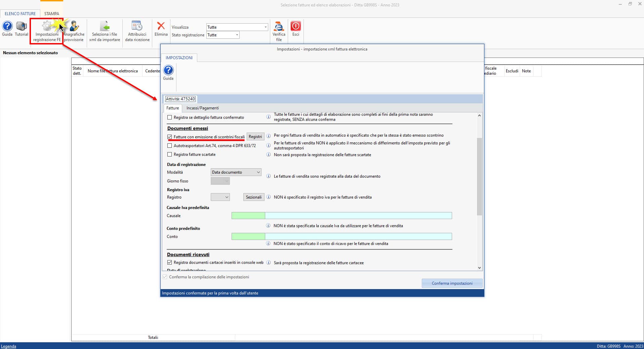Open Guida inside the Impostazioni dialog
The height and width of the screenshot is (349, 644).
click(x=168, y=71)
